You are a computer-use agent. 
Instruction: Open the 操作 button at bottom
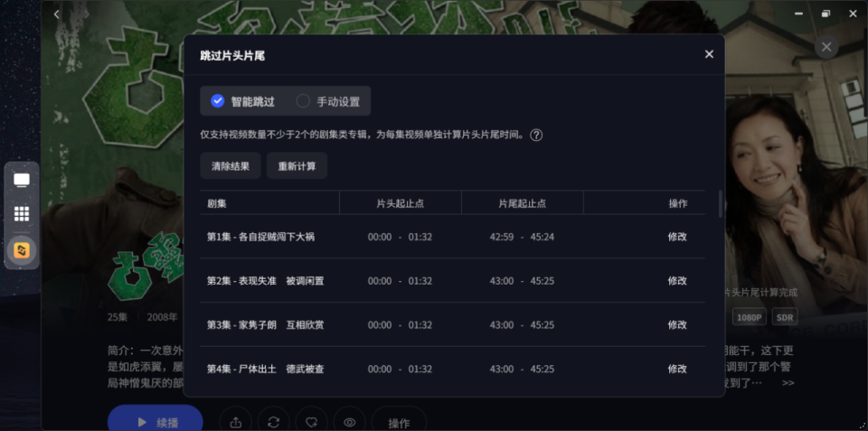click(399, 423)
